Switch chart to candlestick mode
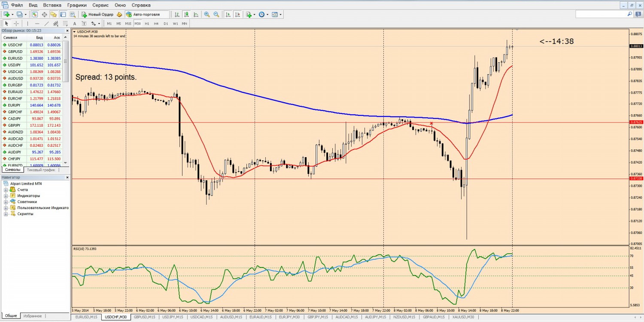This screenshot has width=644, height=322. (187, 14)
